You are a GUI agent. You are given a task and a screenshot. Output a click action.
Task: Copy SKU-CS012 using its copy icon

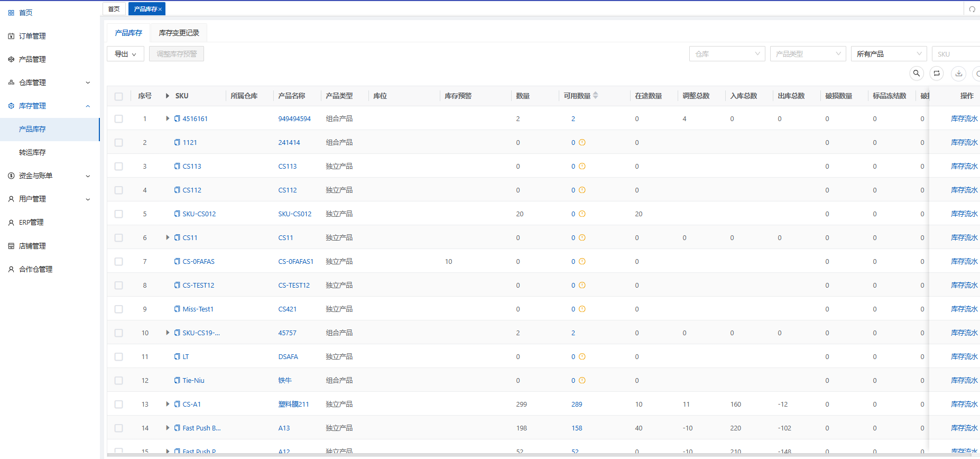tap(177, 214)
